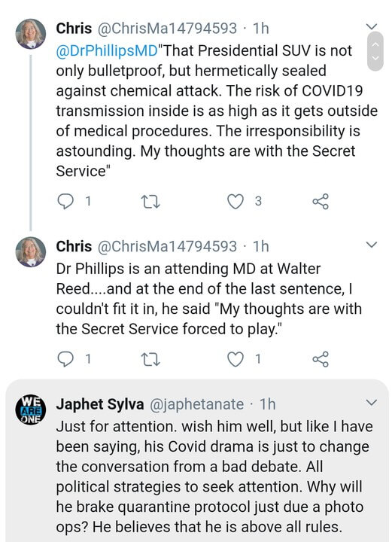This screenshot has width=392, height=542.
Task: Share the second Chris tweet
Action: (x=321, y=360)
